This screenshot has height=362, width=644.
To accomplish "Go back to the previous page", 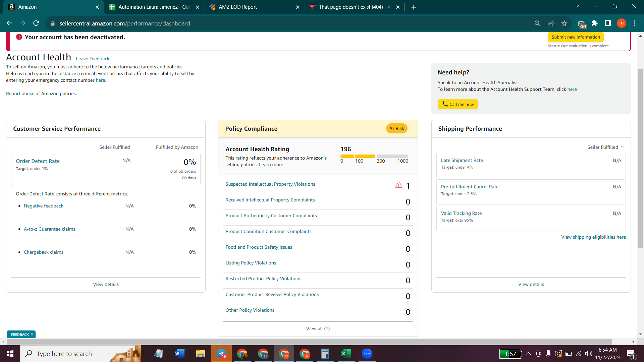I will [9, 23].
